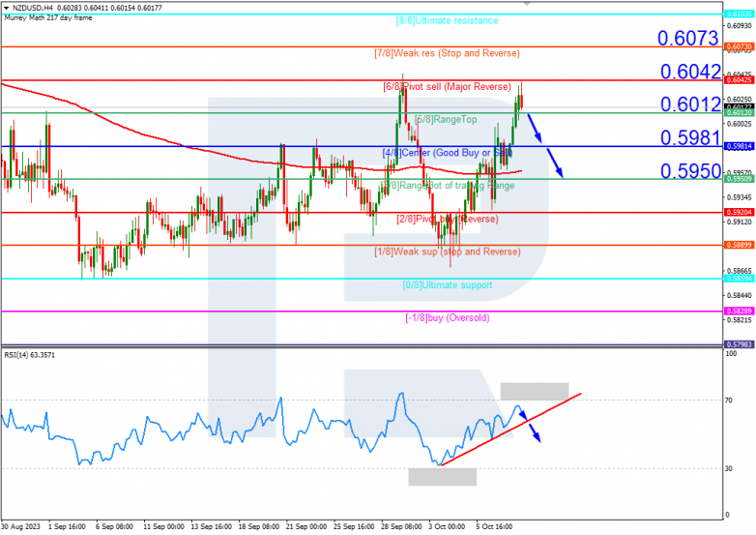Click the orange 0.58899 price tag
756x535 pixels.
(x=739, y=245)
